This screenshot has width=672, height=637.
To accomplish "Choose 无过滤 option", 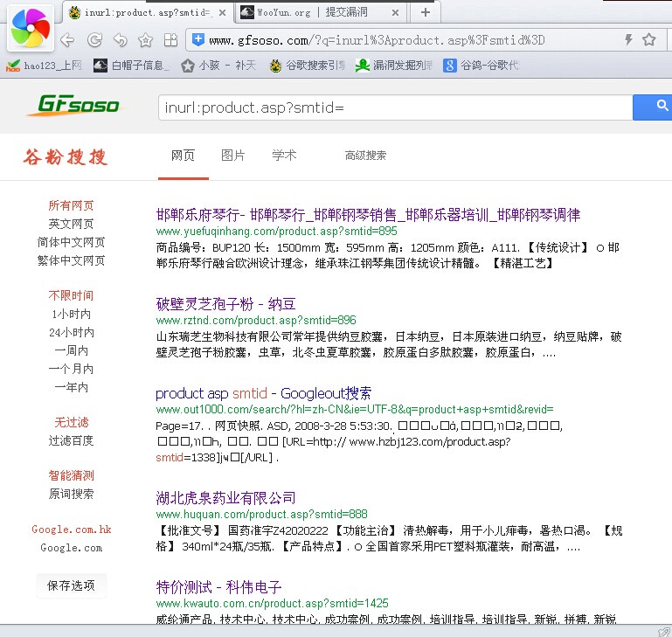I will (x=71, y=423).
